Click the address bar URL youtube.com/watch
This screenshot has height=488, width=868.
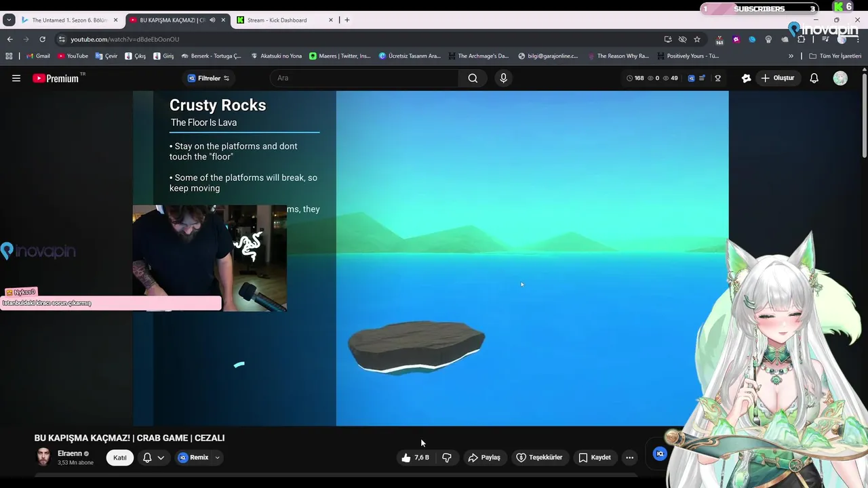point(125,39)
